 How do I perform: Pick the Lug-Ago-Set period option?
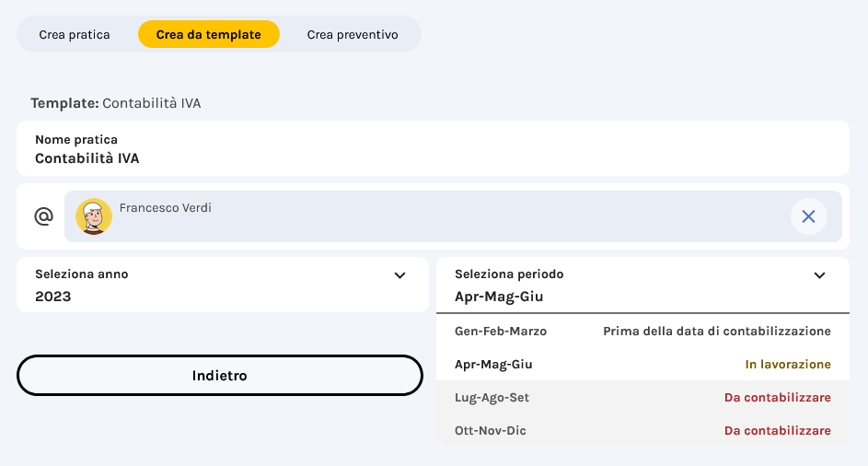492,398
